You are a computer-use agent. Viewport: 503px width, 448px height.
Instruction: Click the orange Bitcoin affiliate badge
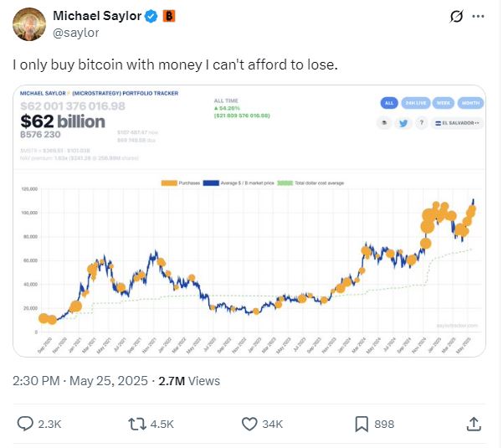[169, 16]
